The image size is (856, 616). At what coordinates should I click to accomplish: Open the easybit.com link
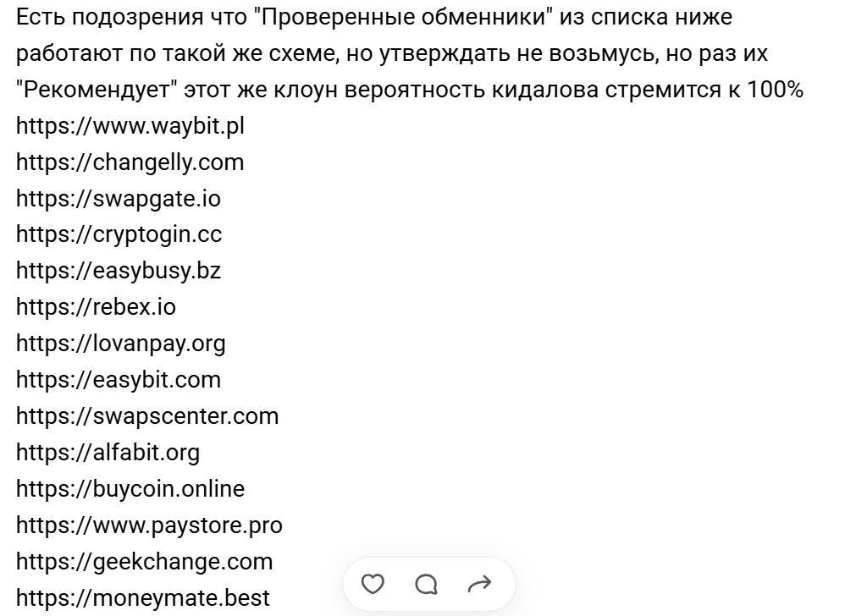click(x=119, y=380)
